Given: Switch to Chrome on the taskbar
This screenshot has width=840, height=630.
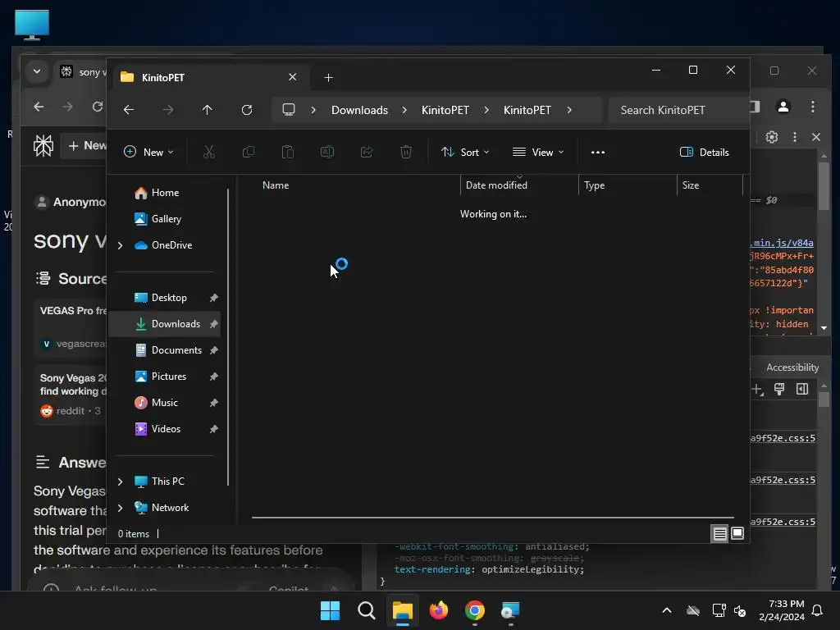Looking at the screenshot, I should [475, 610].
